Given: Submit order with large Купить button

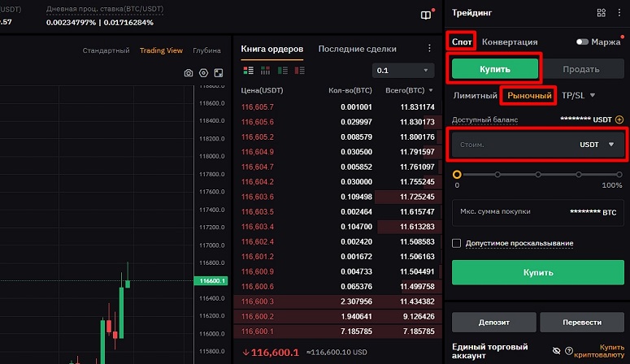Looking at the screenshot, I should click(537, 272).
